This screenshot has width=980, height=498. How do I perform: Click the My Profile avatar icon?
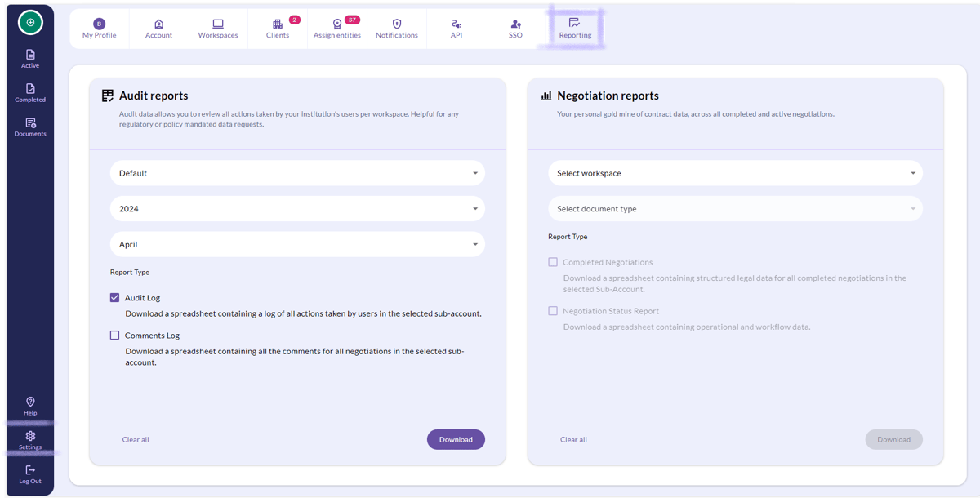[100, 24]
